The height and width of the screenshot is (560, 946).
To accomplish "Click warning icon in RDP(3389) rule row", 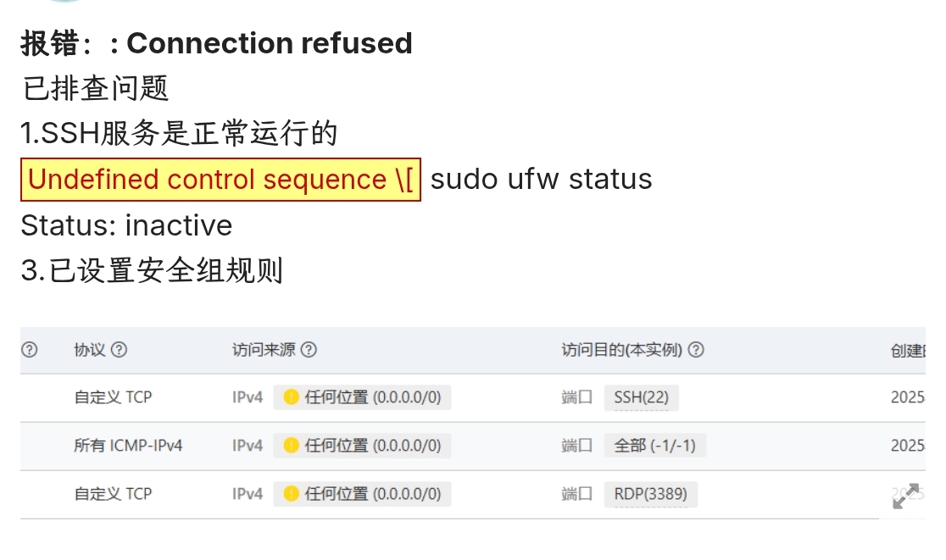I will point(291,494).
